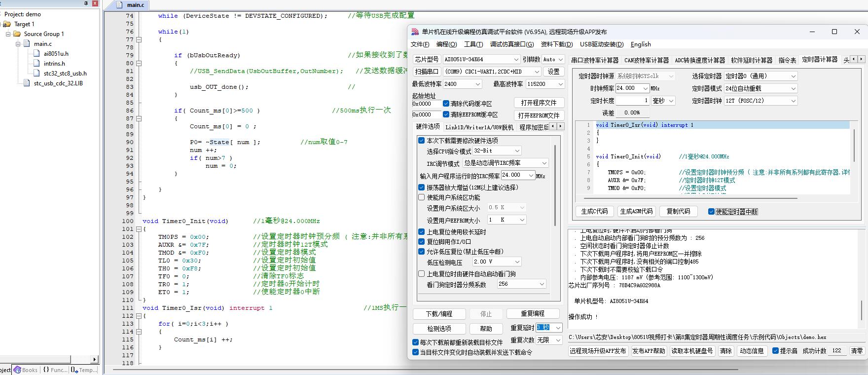Click 生成C代码 button
The height and width of the screenshot is (375, 868).
click(x=594, y=211)
